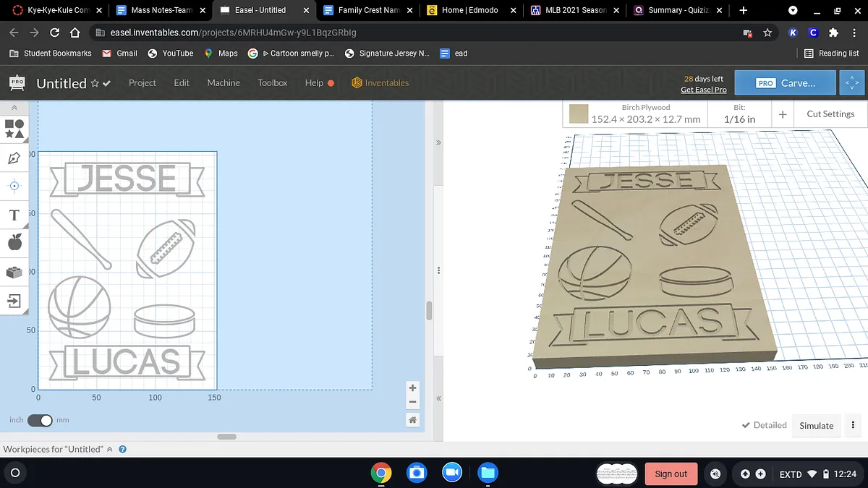The width and height of the screenshot is (868, 488).
Task: Toggle inch/mm unit switch
Action: tap(40, 420)
